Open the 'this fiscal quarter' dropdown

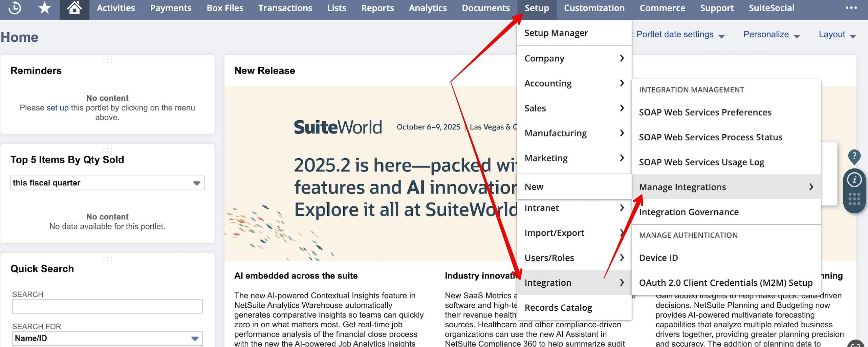[x=107, y=183]
